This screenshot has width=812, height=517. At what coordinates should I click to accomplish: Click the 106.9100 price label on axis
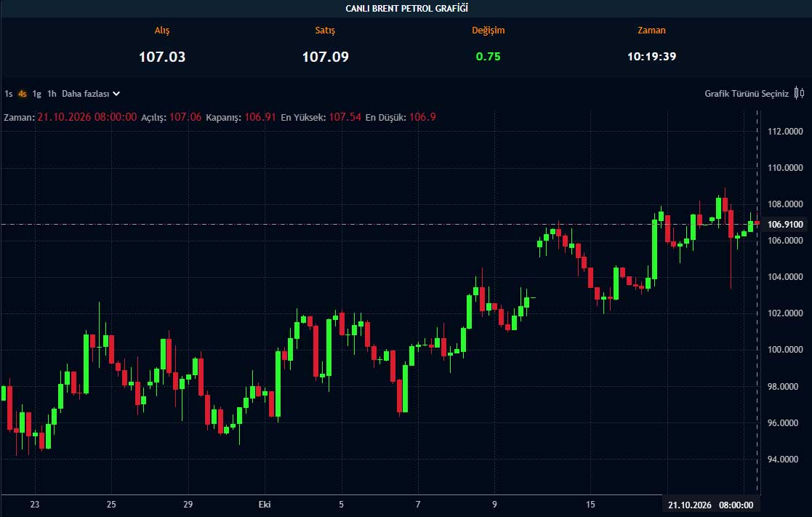pos(785,224)
